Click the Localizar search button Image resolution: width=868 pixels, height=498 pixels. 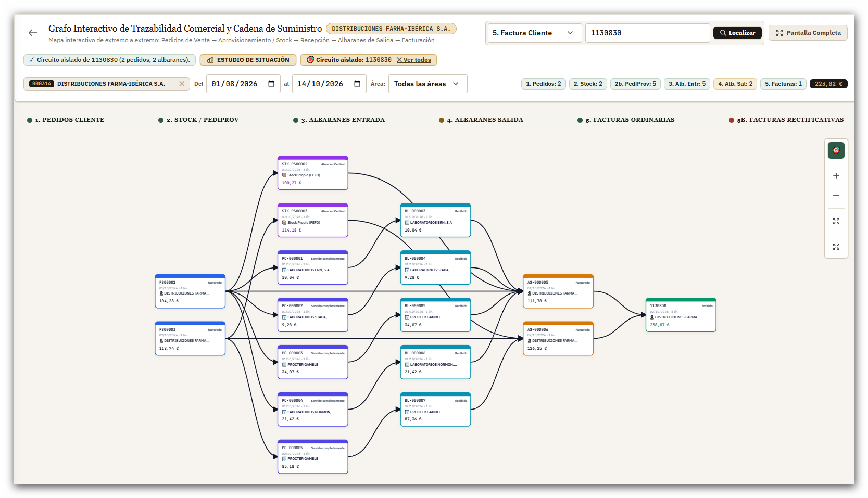pos(737,33)
